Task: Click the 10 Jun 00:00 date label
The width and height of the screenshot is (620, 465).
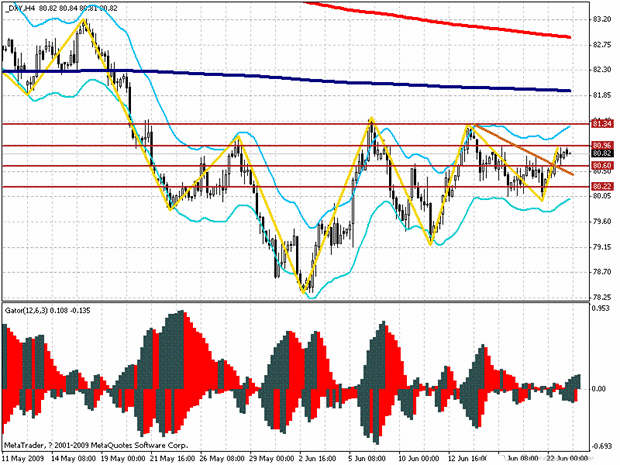Action: [419, 459]
